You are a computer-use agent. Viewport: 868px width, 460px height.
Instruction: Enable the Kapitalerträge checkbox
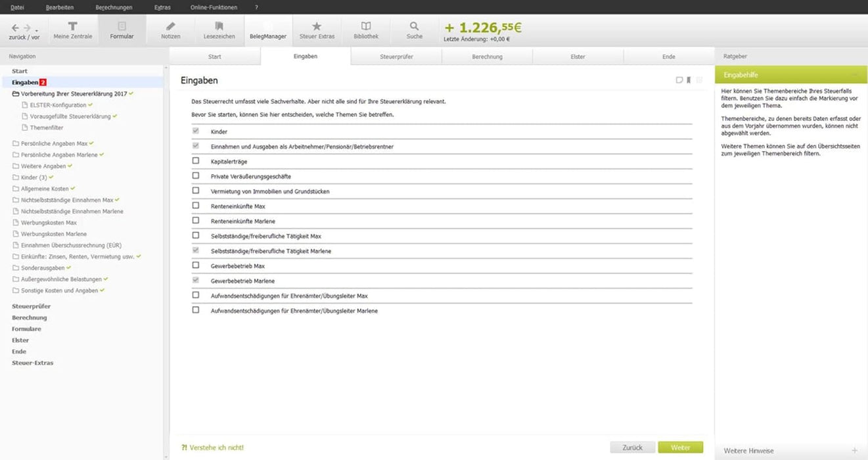click(x=194, y=160)
